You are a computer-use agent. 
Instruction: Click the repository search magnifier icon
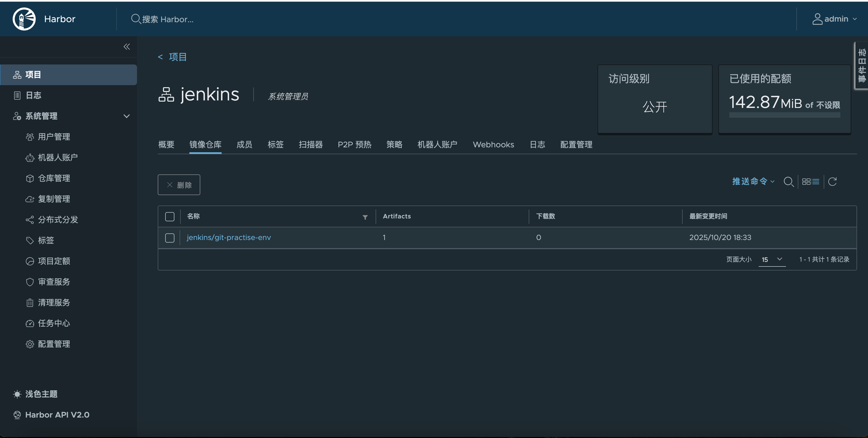point(789,182)
